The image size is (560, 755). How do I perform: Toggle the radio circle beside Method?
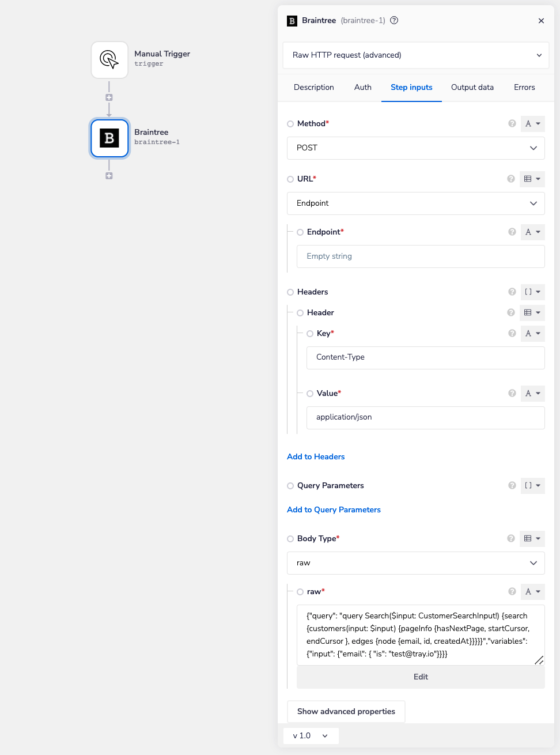290,124
